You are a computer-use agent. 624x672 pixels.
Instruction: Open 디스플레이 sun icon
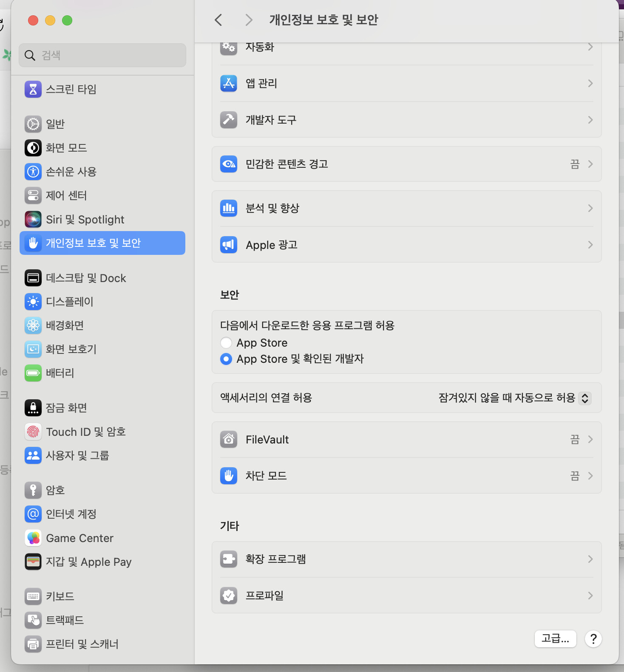(x=33, y=302)
